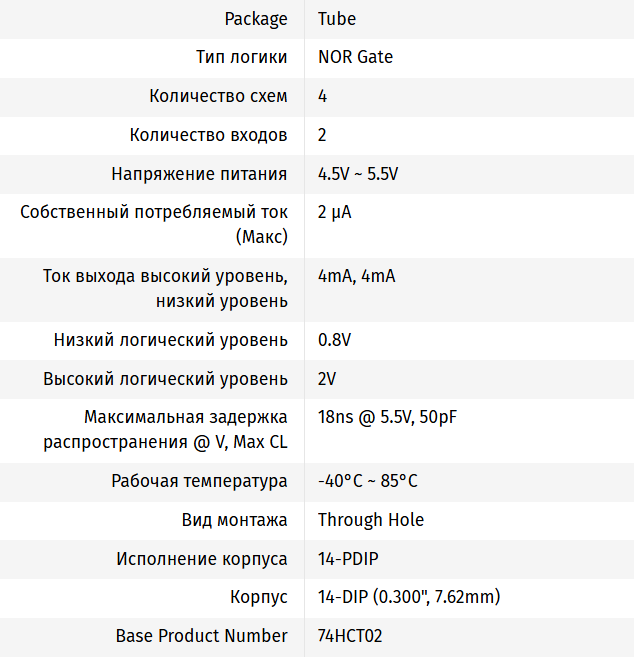Click the "Тип логики" row label
The image size is (634, 664).
pyautogui.click(x=242, y=57)
